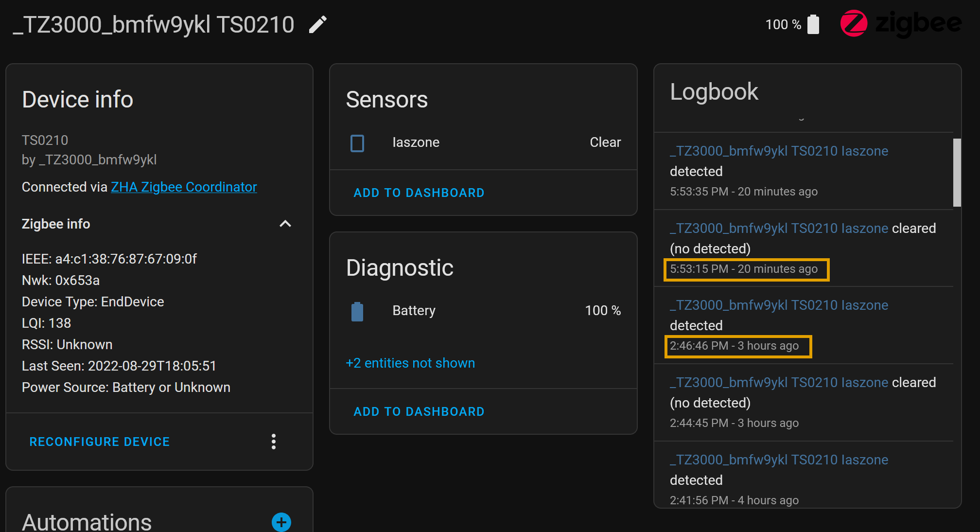Open the three-dot overflow menu in Device info
980x532 pixels.
coord(274,442)
